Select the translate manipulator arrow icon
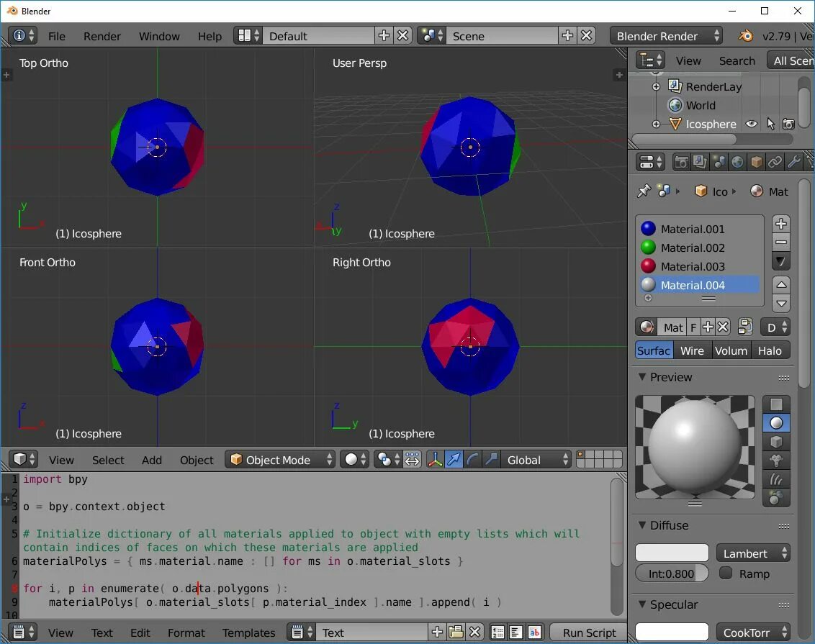The height and width of the screenshot is (644, 815). (454, 460)
